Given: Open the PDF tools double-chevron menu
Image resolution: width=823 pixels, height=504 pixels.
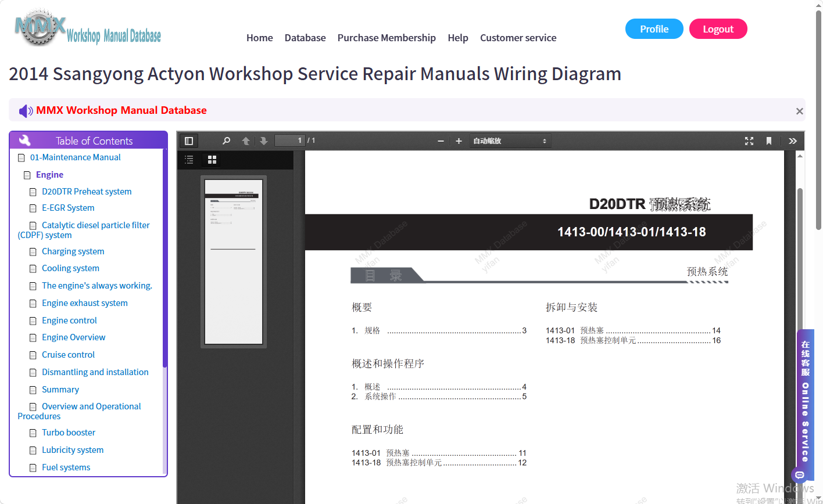Looking at the screenshot, I should [x=793, y=141].
